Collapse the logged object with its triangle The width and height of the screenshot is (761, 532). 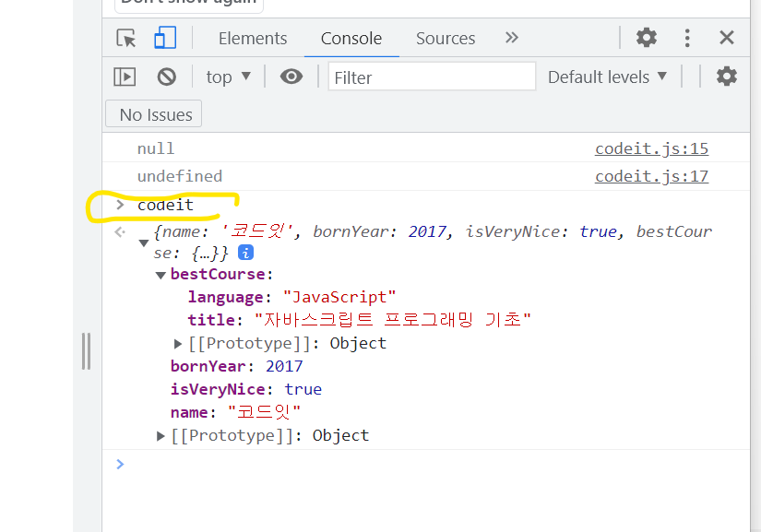click(144, 242)
